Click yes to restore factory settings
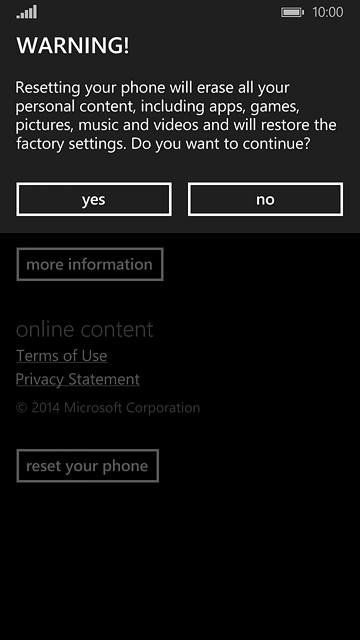Screen dimensions: 360x640 coord(94,199)
